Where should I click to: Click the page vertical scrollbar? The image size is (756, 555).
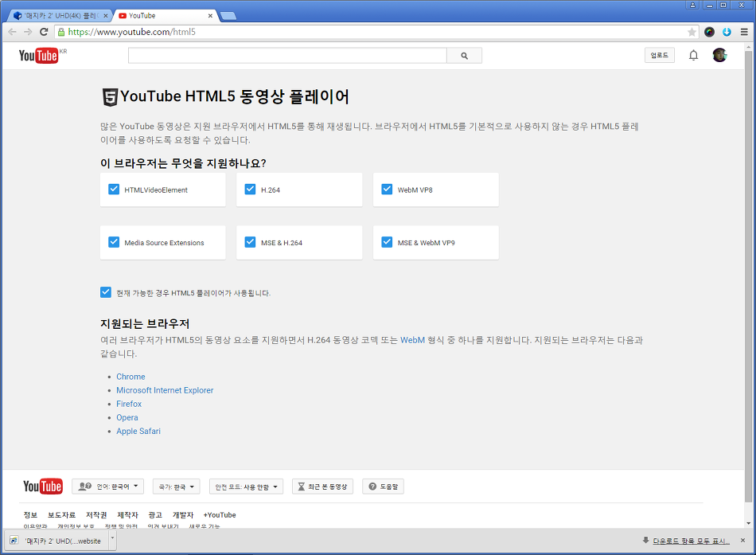(x=748, y=275)
